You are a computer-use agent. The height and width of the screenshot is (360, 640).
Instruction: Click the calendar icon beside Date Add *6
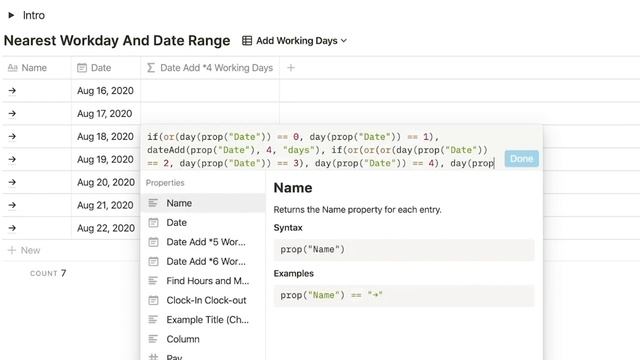click(x=153, y=261)
